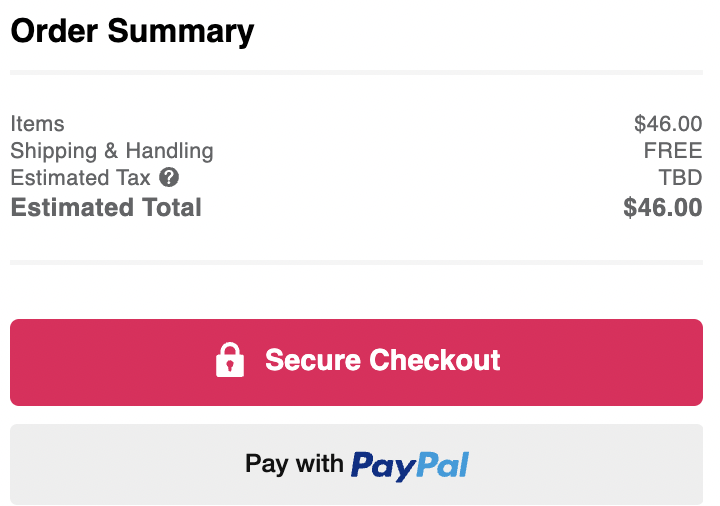The width and height of the screenshot is (720, 506).
Task: Click the bold Estimated Total amount $46.00
Action: [x=663, y=207]
